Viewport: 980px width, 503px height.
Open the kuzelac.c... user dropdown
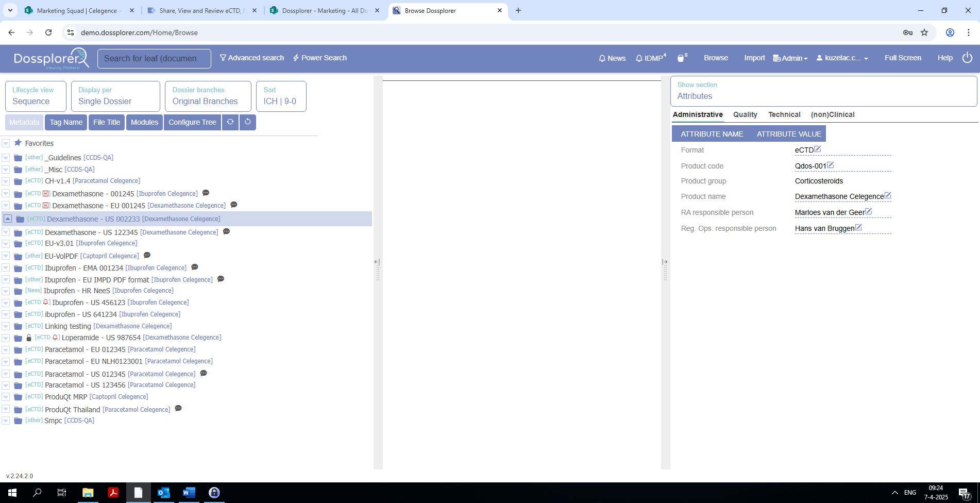click(842, 58)
